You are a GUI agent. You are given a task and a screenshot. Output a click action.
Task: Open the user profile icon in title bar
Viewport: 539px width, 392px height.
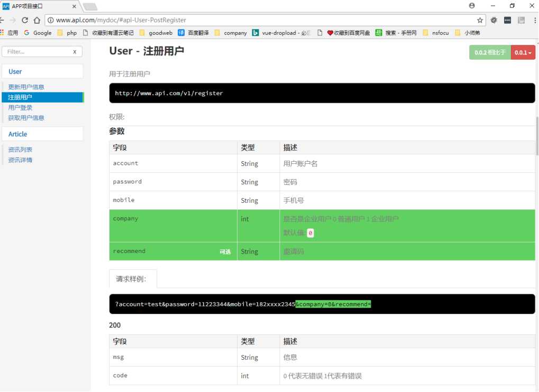472,5
